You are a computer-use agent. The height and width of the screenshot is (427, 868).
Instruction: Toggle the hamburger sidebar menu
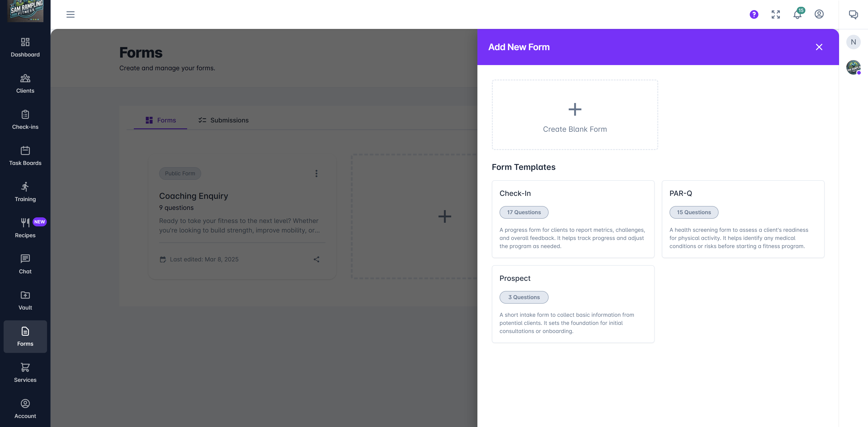click(71, 14)
